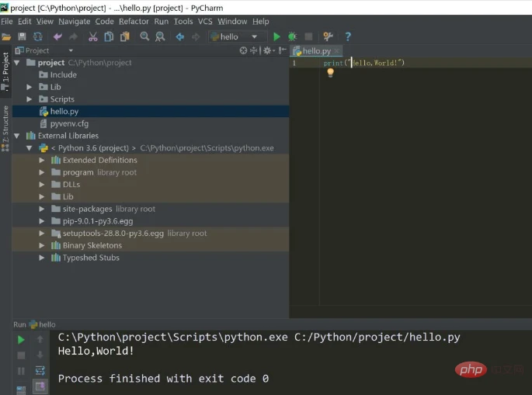This screenshot has width=532, height=395.
Task: Copy using the toolbar copy icon
Action: tap(109, 36)
